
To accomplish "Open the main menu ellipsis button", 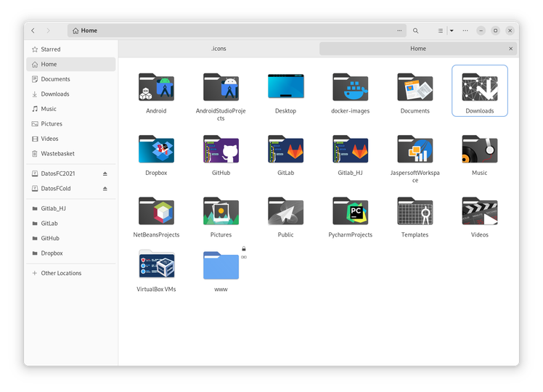I will (465, 30).
